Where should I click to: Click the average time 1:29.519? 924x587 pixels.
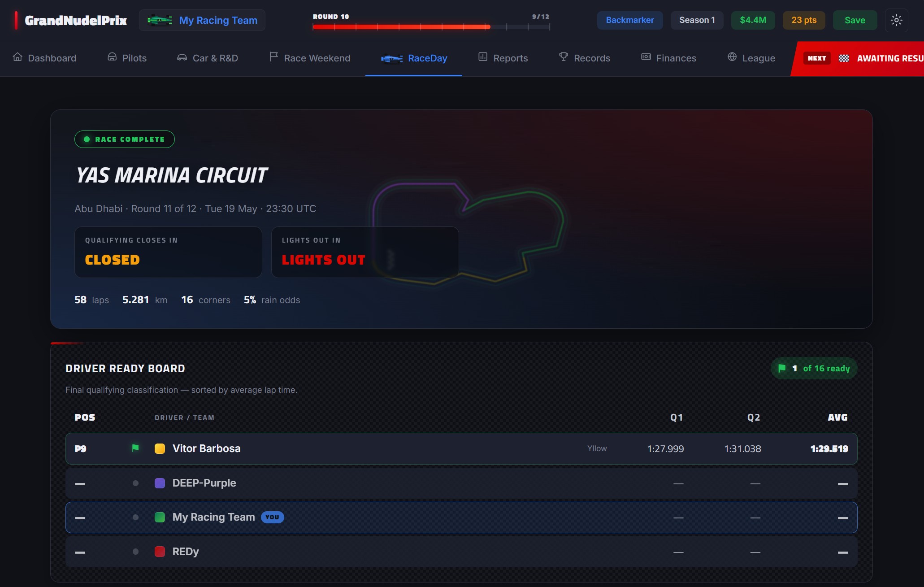point(829,448)
